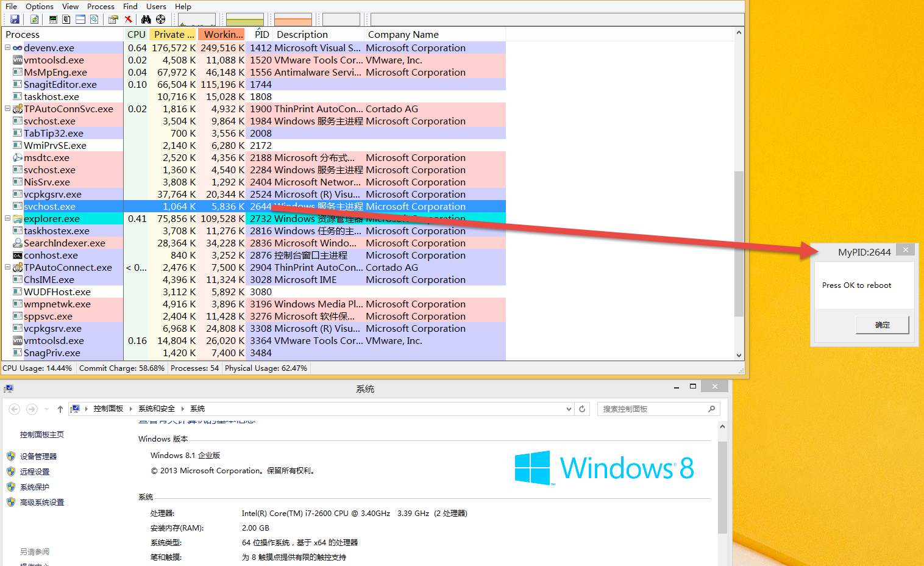Open the address bar history dropdown
Image resolution: width=924 pixels, height=566 pixels.
click(x=569, y=409)
